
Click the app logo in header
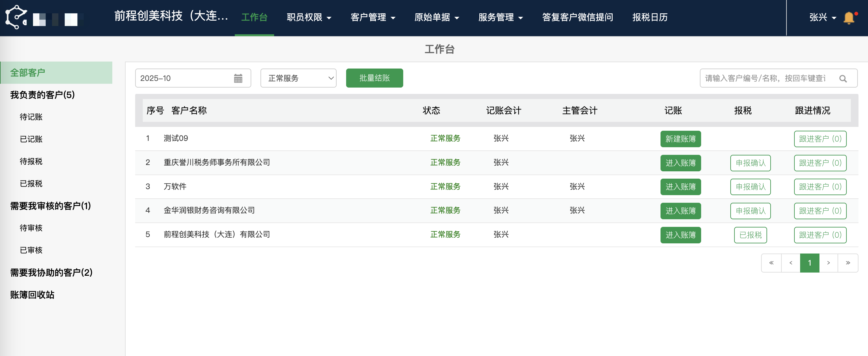click(x=16, y=17)
